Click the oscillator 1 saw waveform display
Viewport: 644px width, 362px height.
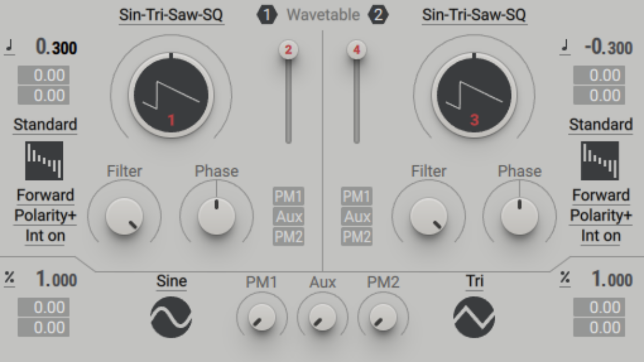[171, 95]
